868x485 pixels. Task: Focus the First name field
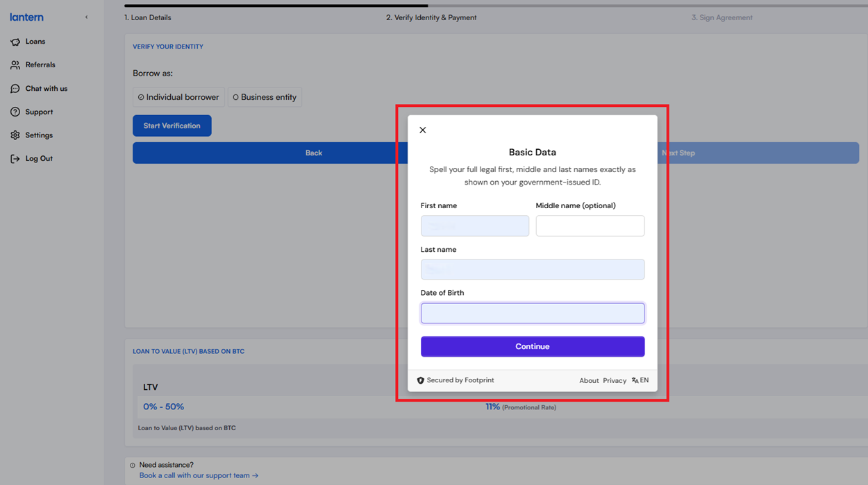[475, 226]
